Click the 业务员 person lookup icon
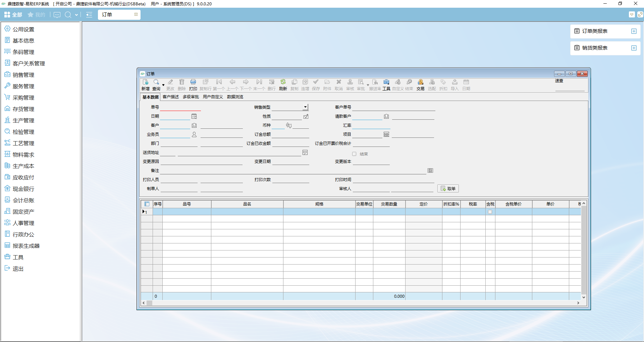 194,134
